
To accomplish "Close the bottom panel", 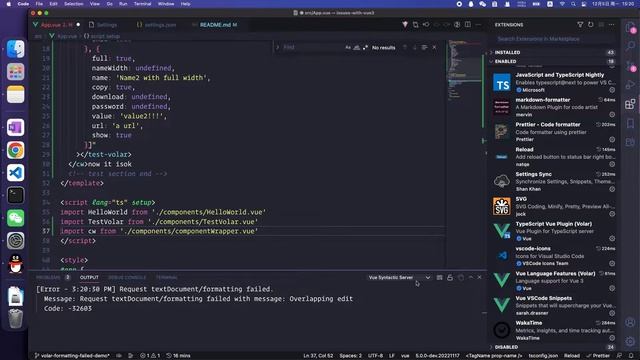I will pos(480,278).
